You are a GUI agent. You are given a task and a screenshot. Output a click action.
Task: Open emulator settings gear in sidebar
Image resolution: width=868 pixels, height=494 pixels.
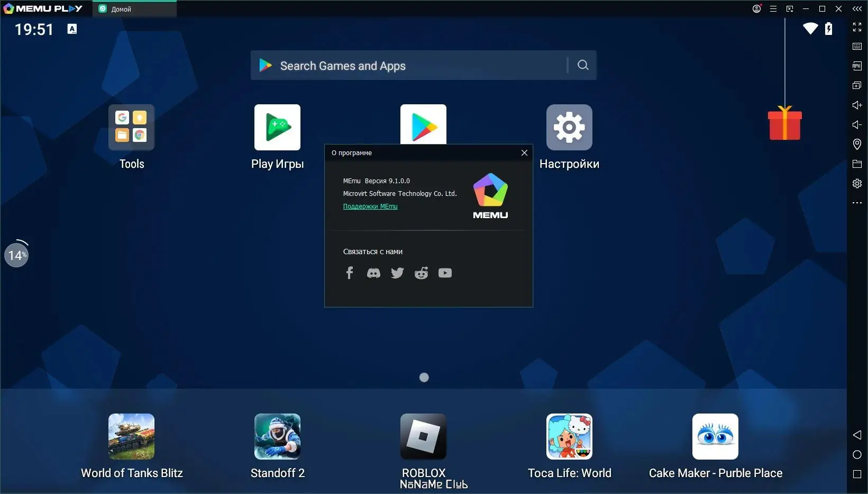(857, 183)
